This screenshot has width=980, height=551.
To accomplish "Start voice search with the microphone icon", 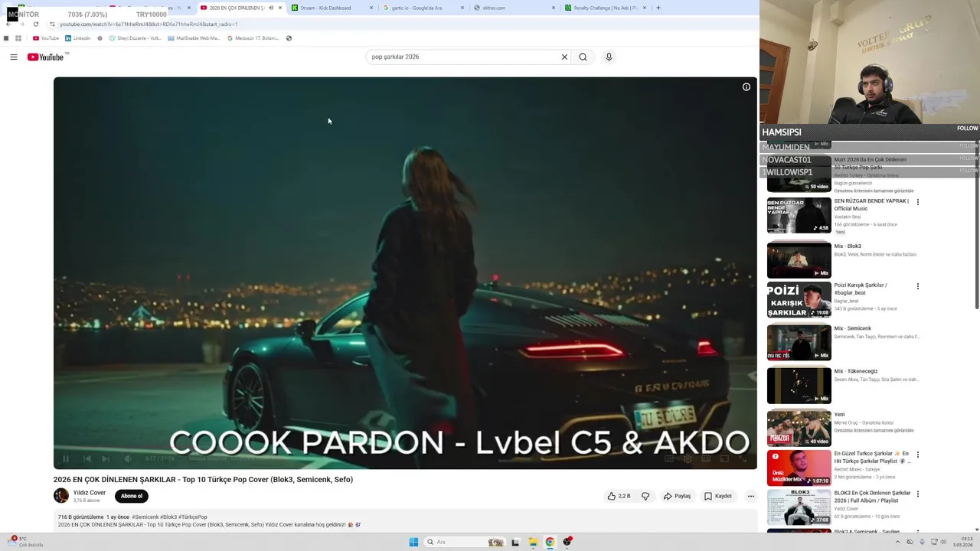I will coord(609,57).
